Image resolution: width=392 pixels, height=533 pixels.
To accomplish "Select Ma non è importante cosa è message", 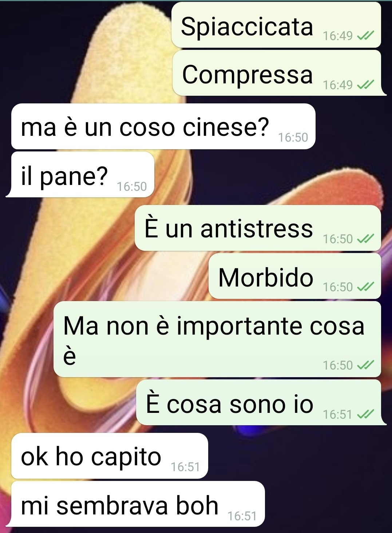I will (217, 339).
